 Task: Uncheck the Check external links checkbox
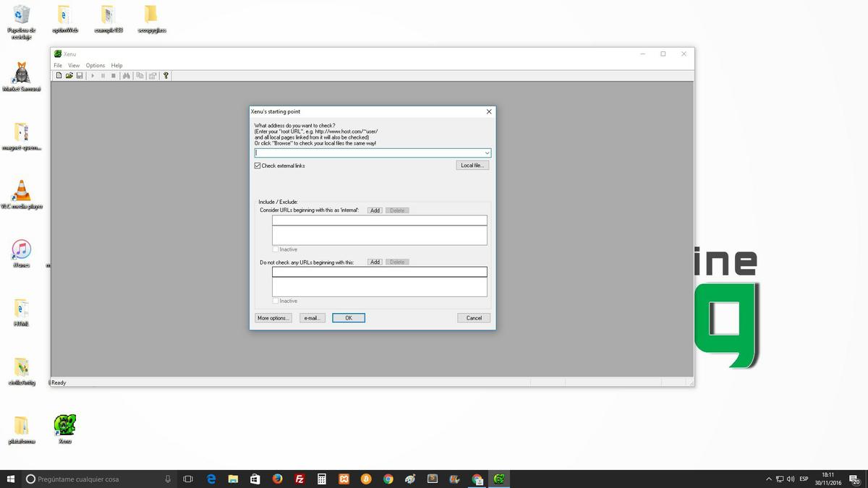coord(258,166)
